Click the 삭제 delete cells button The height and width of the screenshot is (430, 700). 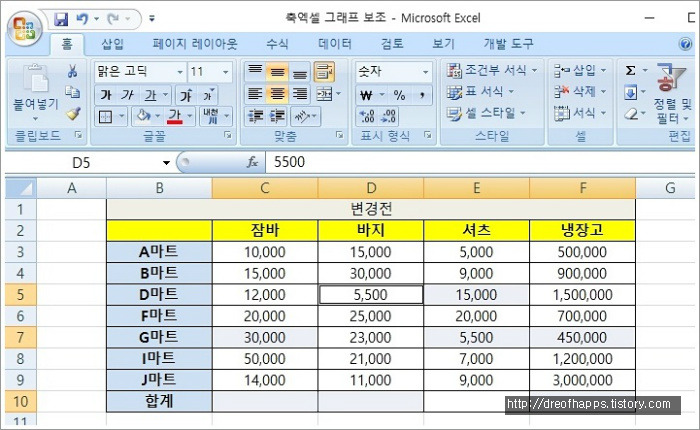point(580,92)
